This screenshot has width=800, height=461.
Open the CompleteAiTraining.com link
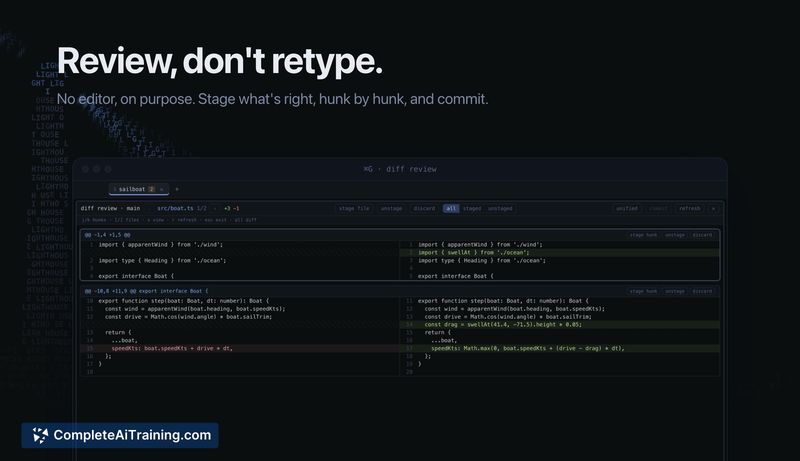[x=120, y=436]
